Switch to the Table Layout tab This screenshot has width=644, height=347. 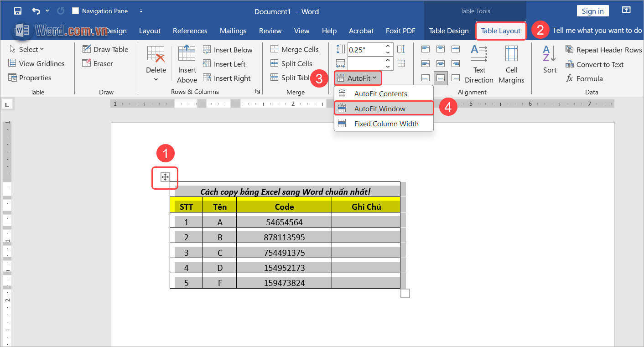tap(501, 31)
